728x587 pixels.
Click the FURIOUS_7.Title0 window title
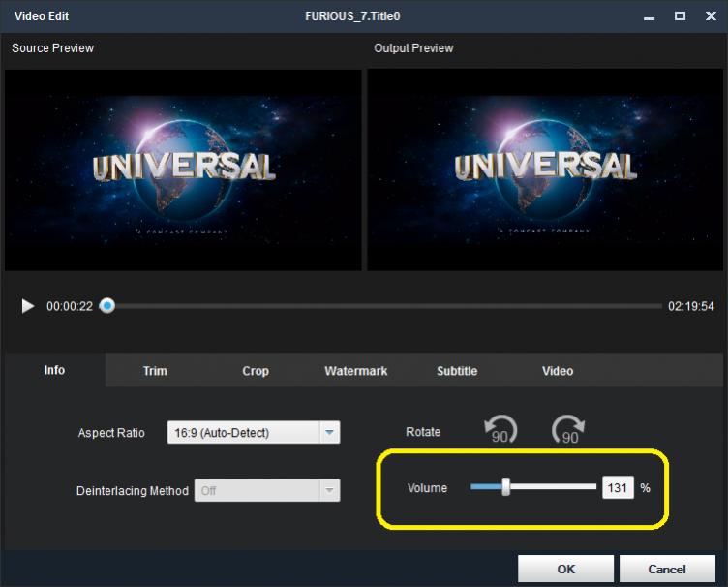pyautogui.click(x=352, y=16)
